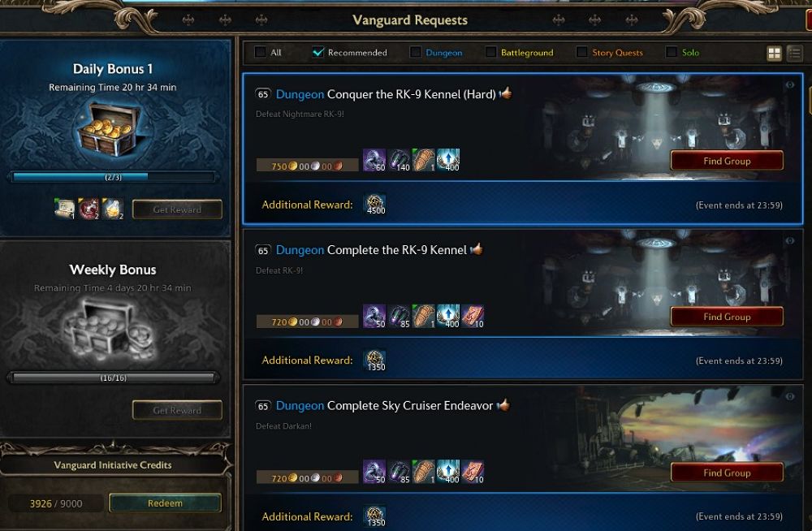Uncheck the Recommended filter
The width and height of the screenshot is (812, 531).
click(x=318, y=52)
